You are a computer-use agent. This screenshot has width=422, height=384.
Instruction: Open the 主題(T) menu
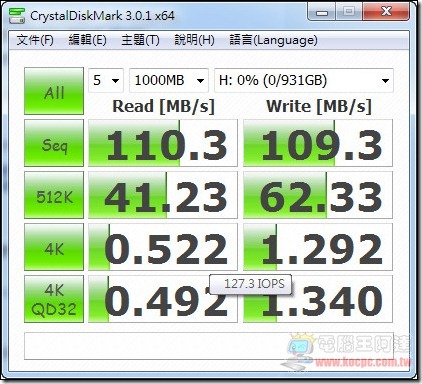tap(140, 40)
